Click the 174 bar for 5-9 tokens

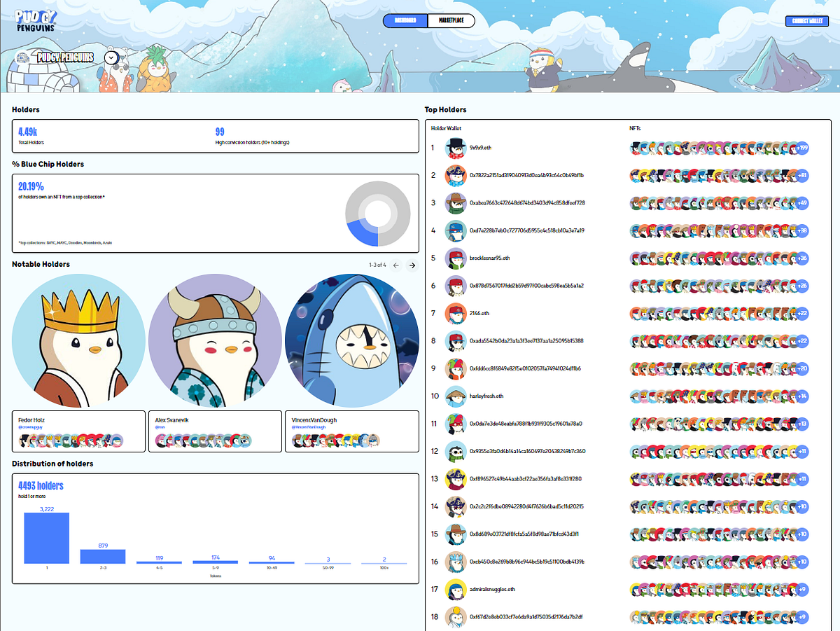coord(216,562)
